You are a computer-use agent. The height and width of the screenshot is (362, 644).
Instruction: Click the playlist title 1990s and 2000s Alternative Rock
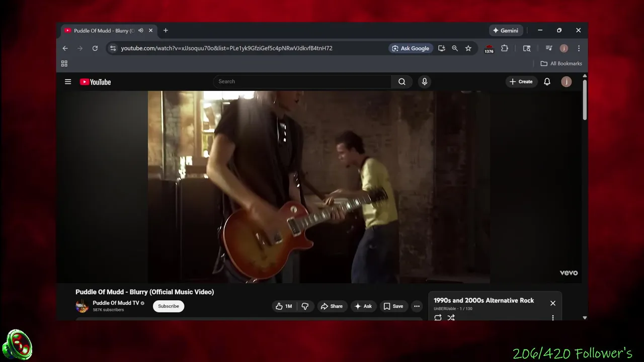484,301
